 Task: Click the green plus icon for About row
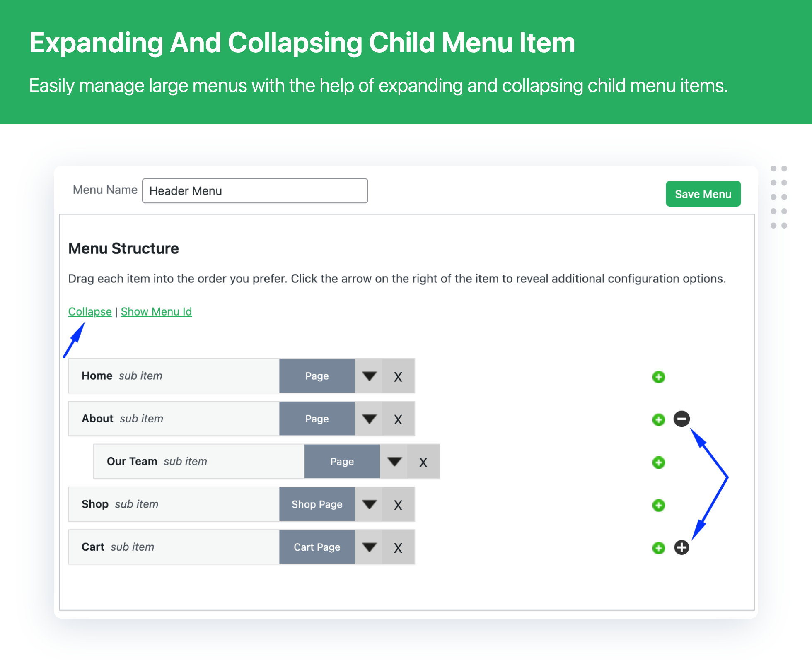tap(659, 419)
